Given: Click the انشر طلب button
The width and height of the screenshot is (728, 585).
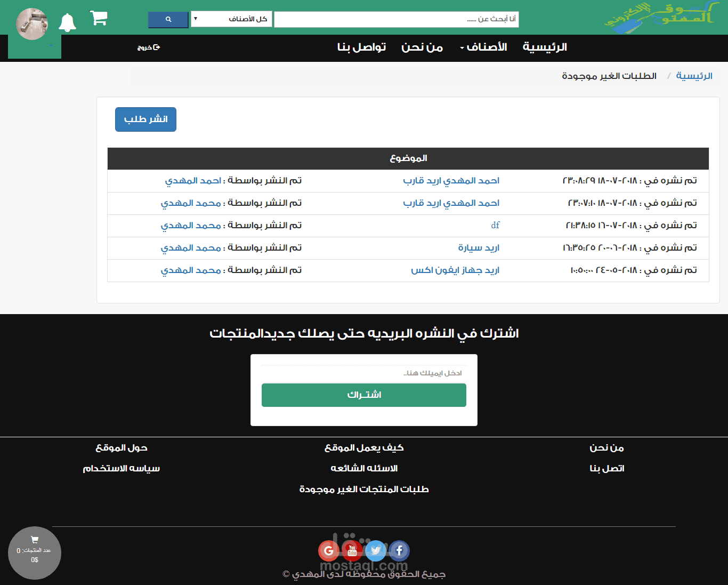Looking at the screenshot, I should coord(145,119).
